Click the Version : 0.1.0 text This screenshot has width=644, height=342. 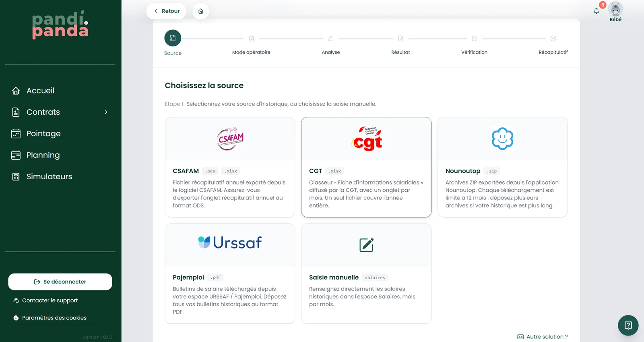coord(97,337)
